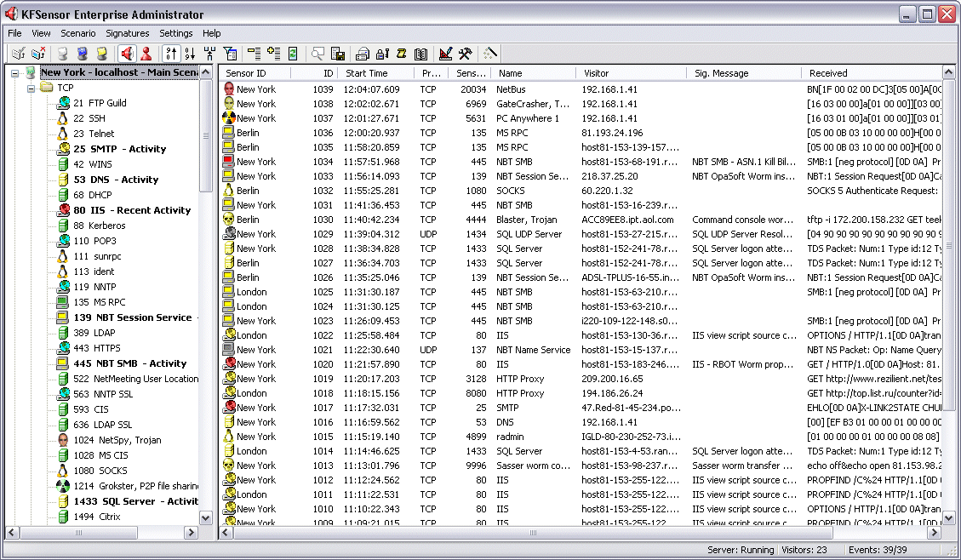The height and width of the screenshot is (560, 961).
Task: Click the event list scroll-down arrow
Action: [949, 517]
